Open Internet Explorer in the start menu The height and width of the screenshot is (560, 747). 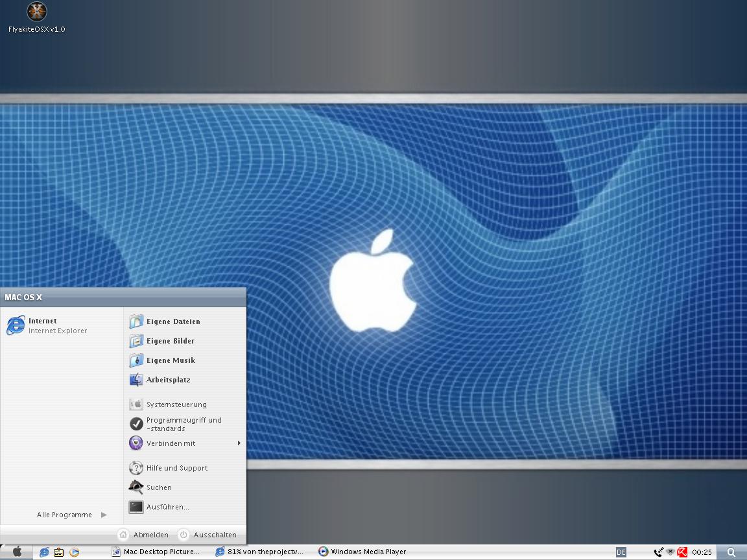[62, 326]
